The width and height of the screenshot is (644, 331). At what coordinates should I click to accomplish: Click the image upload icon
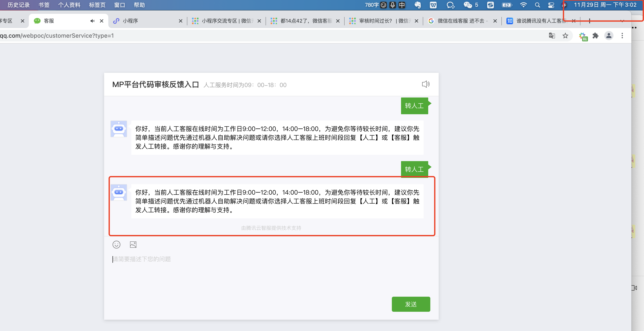pyautogui.click(x=133, y=244)
